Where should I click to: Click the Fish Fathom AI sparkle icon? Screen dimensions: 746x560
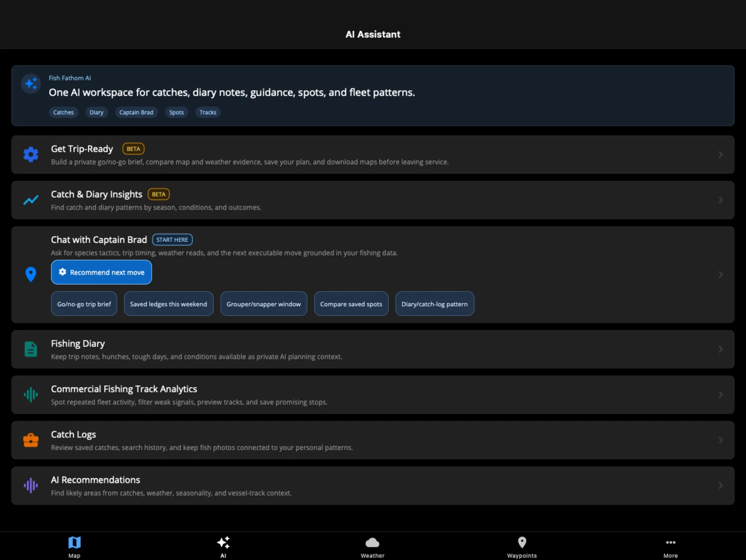tap(31, 84)
